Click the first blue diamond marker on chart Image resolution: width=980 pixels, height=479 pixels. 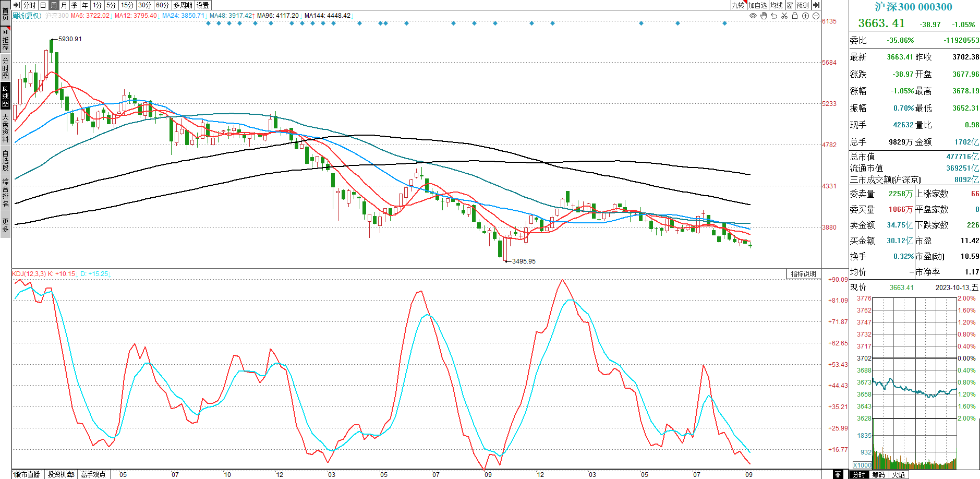point(208,23)
